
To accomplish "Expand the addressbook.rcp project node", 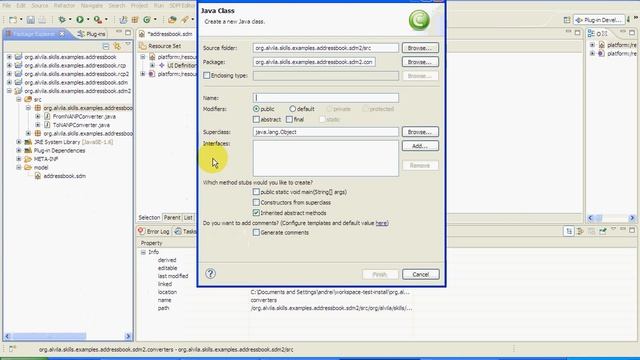I will (x=9, y=65).
